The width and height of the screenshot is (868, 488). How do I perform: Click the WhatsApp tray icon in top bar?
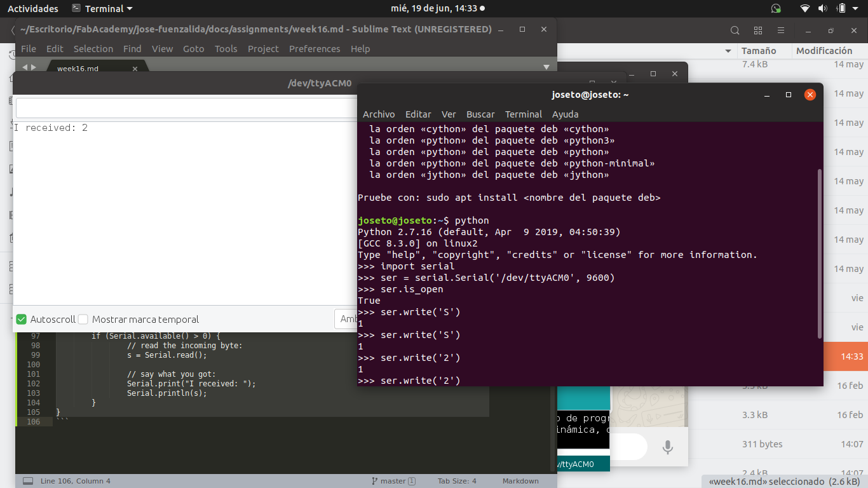[x=776, y=9]
